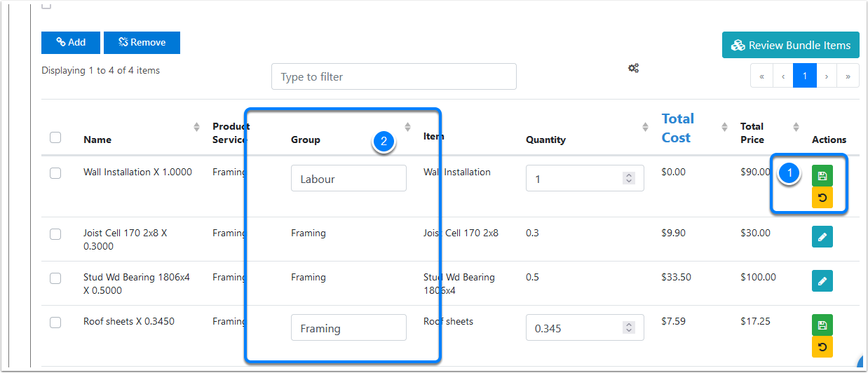The height and width of the screenshot is (373, 868).
Task: Go to page 1 in pagination
Action: click(x=804, y=76)
